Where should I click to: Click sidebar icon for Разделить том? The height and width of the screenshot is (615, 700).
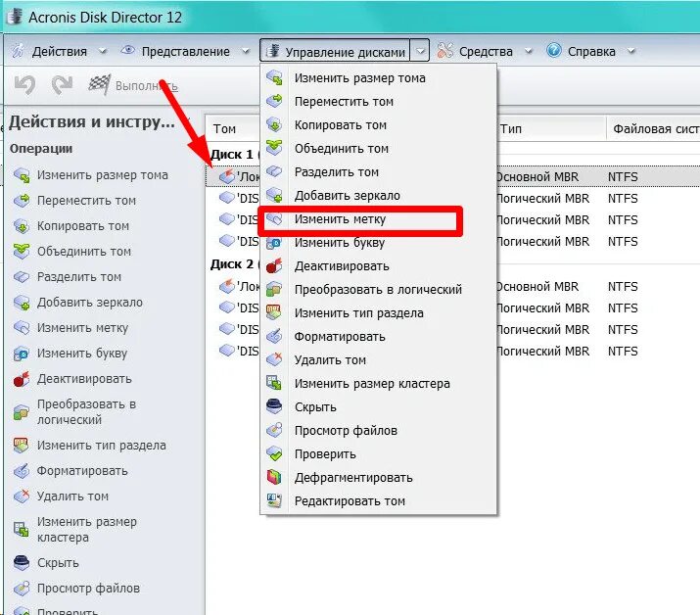(21, 277)
